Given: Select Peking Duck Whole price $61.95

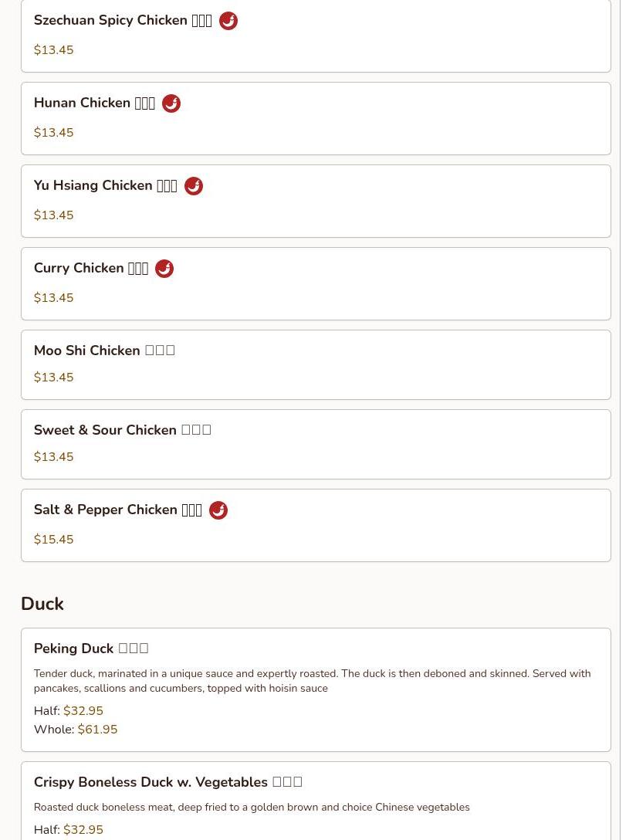Looking at the screenshot, I should click(x=97, y=729).
